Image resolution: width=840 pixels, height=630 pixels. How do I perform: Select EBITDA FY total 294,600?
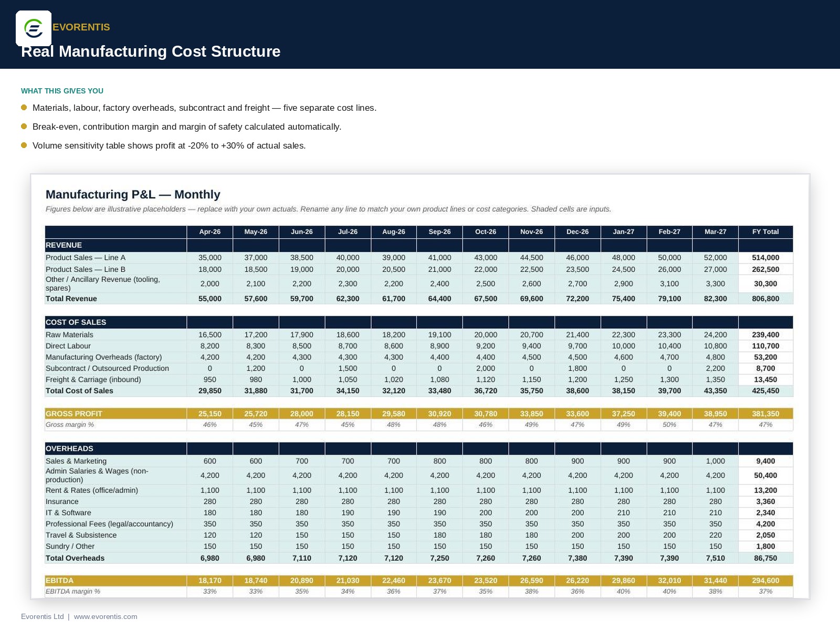tap(765, 581)
